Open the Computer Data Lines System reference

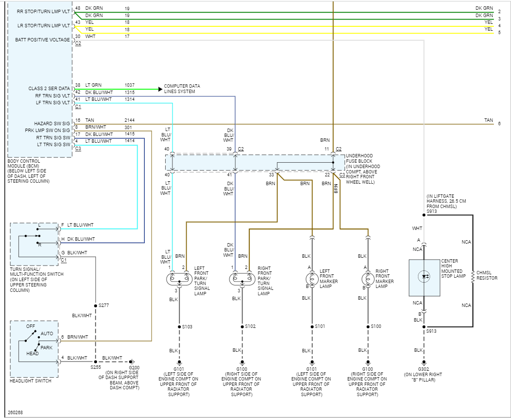(x=182, y=89)
